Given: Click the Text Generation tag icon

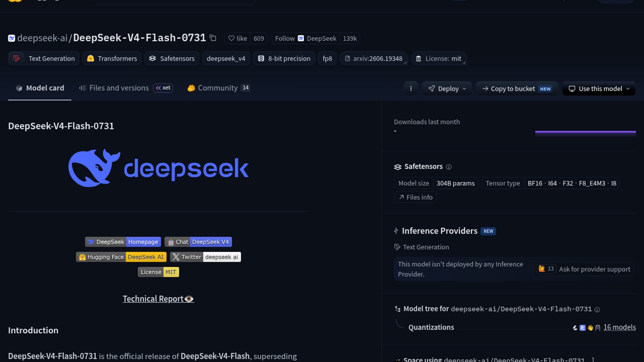Looking at the screenshot, I should click(x=16, y=58).
